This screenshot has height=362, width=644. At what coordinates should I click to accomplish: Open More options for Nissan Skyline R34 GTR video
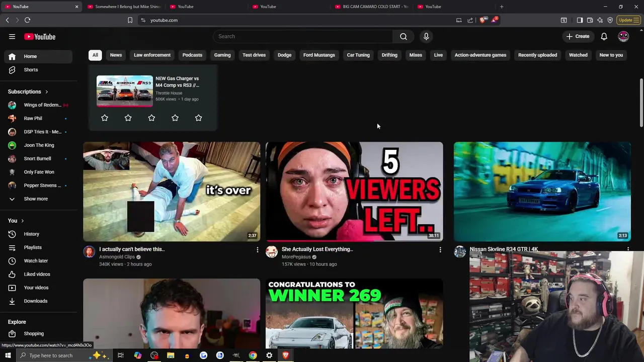[628, 249]
